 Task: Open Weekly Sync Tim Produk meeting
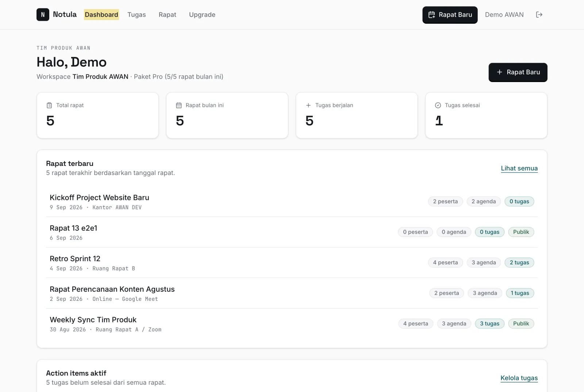292,324
